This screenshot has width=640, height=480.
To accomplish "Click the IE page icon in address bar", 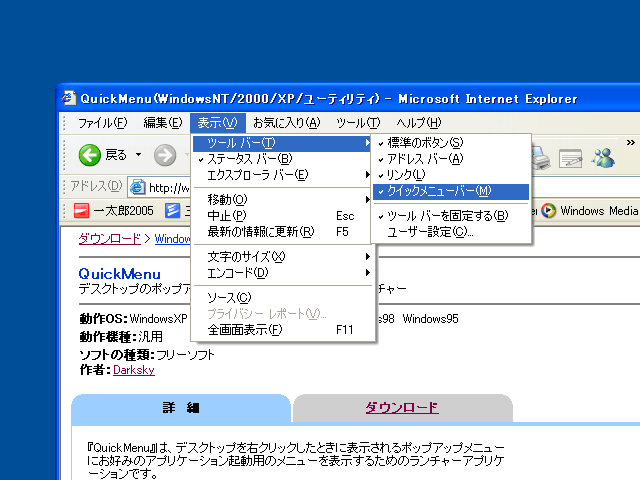I will click(138, 187).
